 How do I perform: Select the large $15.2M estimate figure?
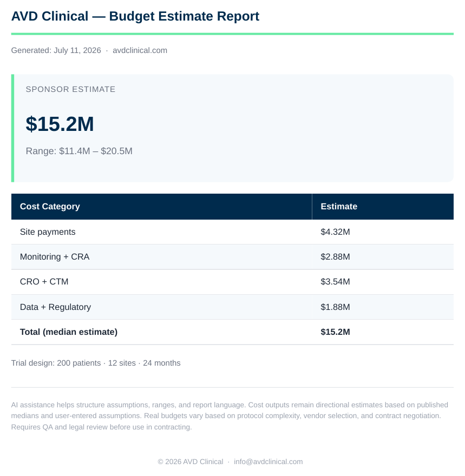pyautogui.click(x=60, y=124)
